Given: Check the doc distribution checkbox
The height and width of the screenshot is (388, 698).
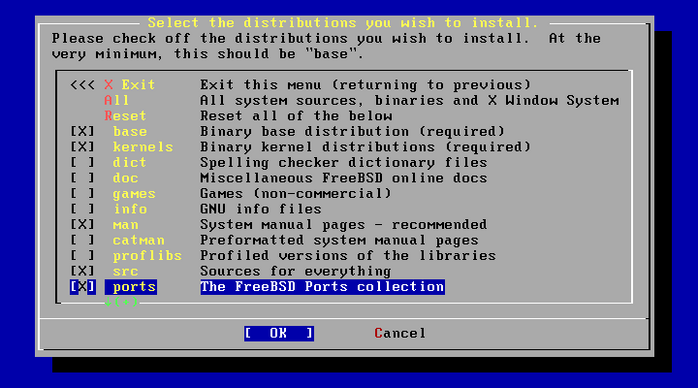Looking at the screenshot, I should (x=82, y=178).
